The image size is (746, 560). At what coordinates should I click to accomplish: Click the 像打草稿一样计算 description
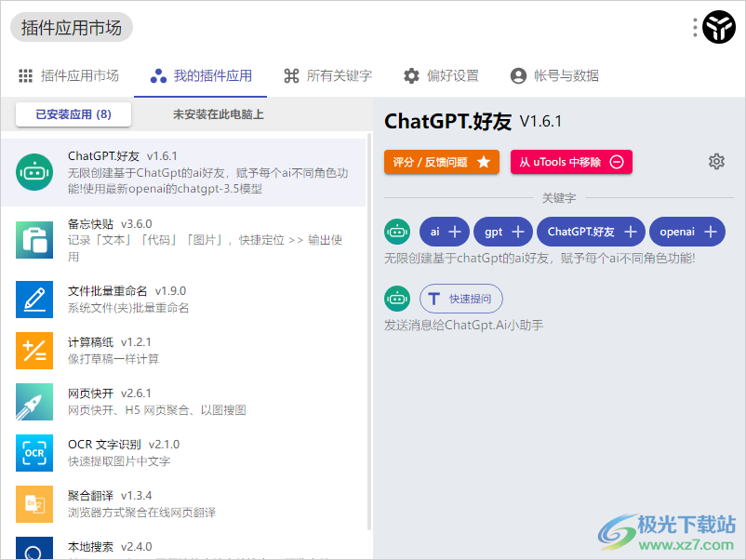tap(113, 359)
